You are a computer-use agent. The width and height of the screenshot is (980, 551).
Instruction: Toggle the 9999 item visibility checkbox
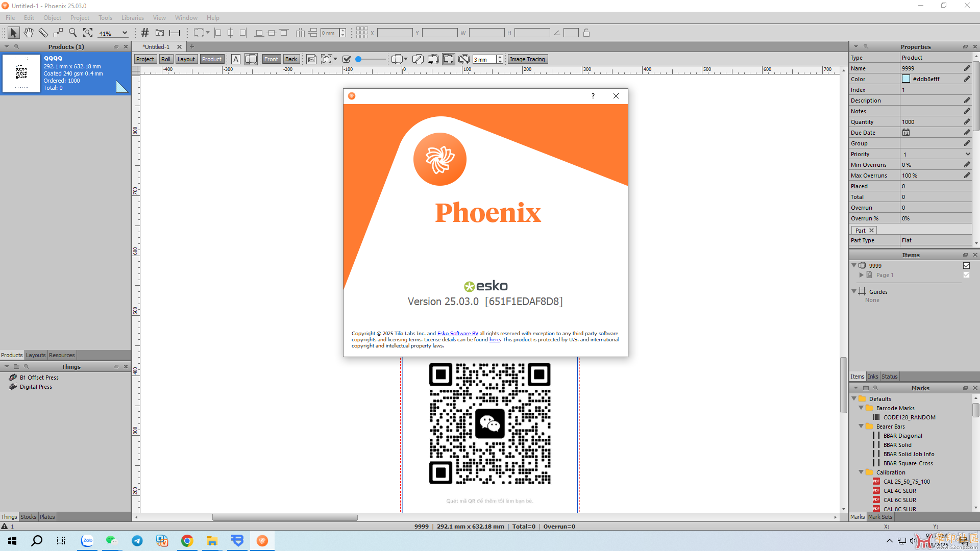[966, 266]
